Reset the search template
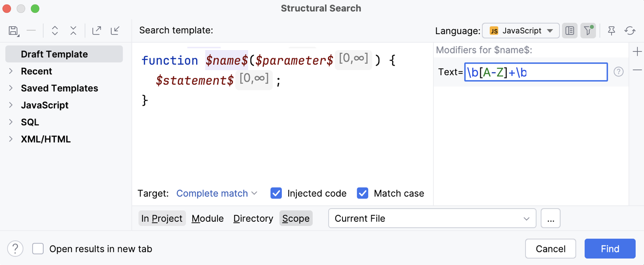 [x=630, y=31]
